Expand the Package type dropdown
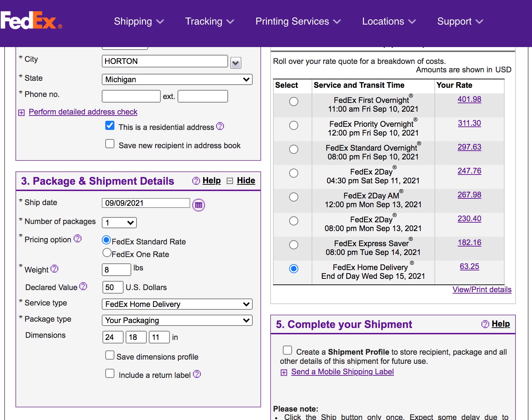532x420 pixels. pos(177,320)
